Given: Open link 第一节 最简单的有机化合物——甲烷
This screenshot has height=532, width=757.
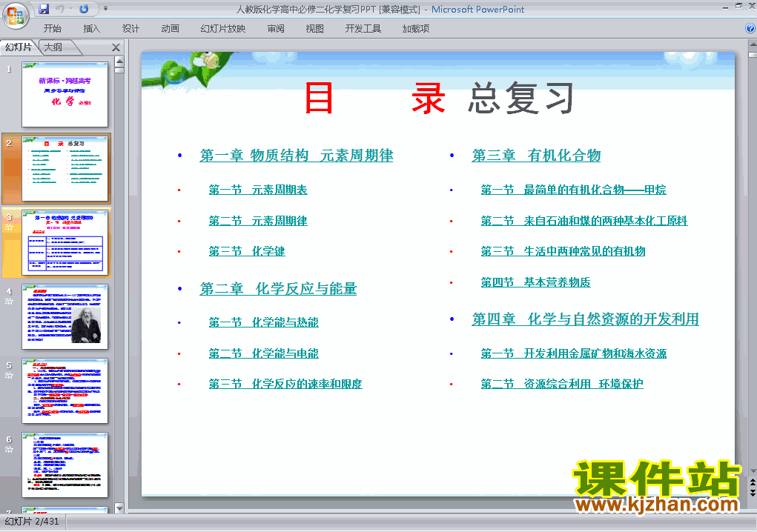Looking at the screenshot, I should (574, 190).
